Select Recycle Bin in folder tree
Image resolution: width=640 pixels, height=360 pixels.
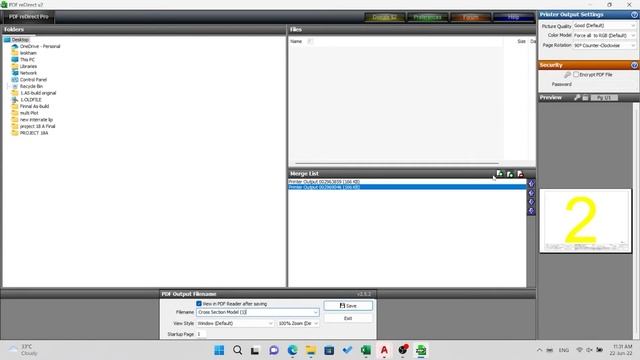point(31,87)
